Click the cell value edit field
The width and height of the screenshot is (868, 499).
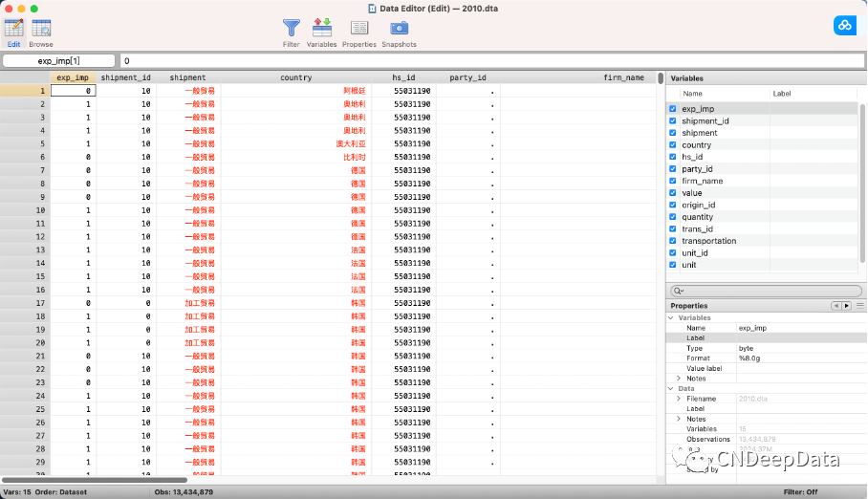492,61
